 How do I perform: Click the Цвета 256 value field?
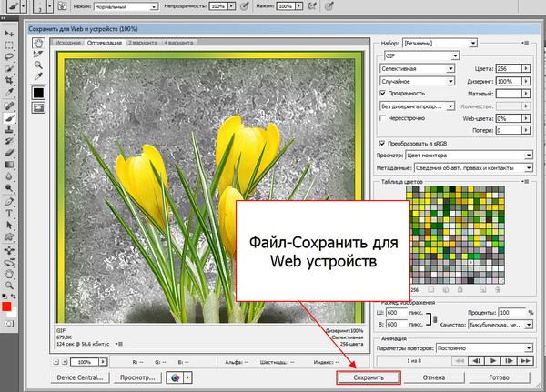(509, 68)
